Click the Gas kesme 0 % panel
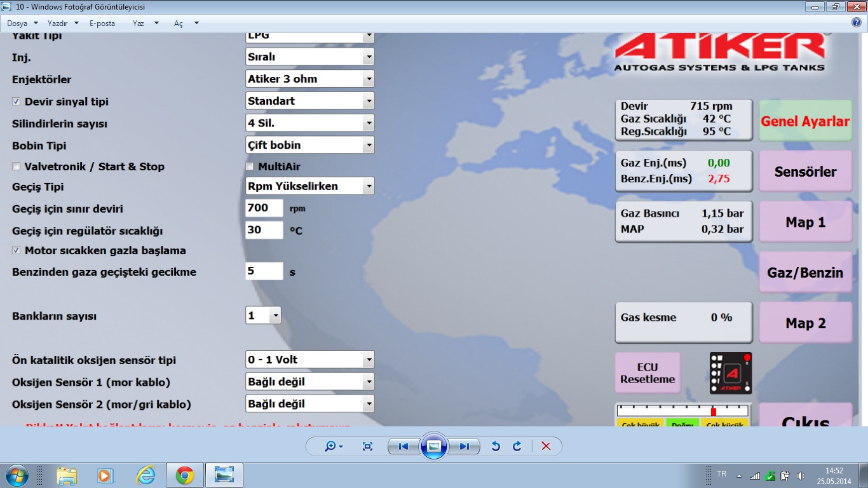Screen dimensions: 868x488 683,322
